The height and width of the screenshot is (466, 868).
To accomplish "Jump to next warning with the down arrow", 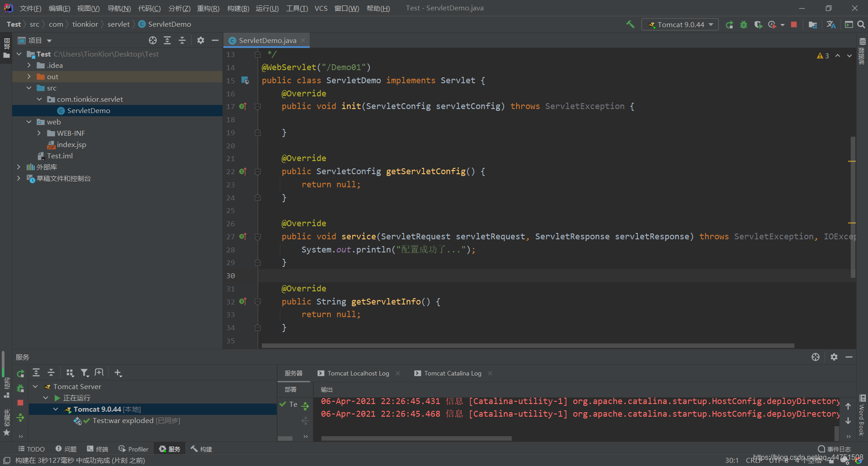I will click(849, 56).
